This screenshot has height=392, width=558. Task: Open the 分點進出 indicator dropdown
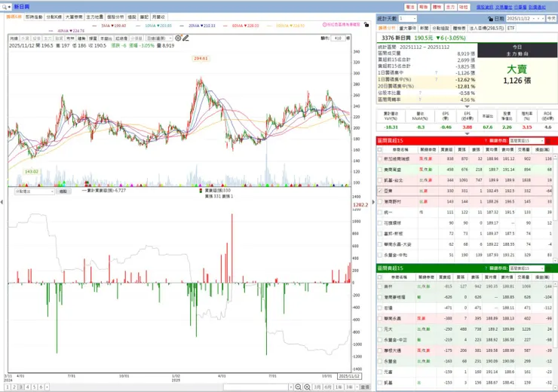coord(34,191)
